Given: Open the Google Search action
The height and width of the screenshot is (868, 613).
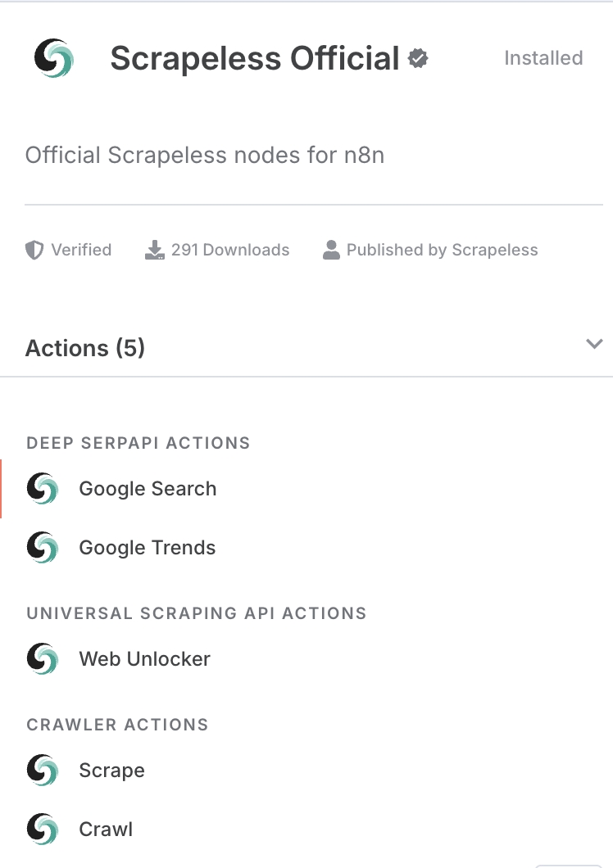Looking at the screenshot, I should [148, 488].
